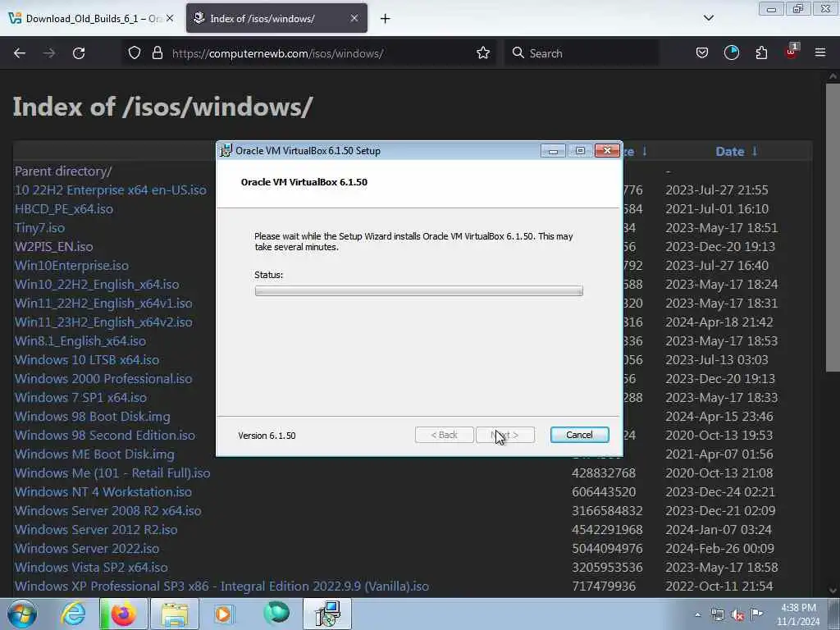Screen dimensions: 840x630
Task: Close the Index of /isos/windows/ tab
Action: (354, 18)
